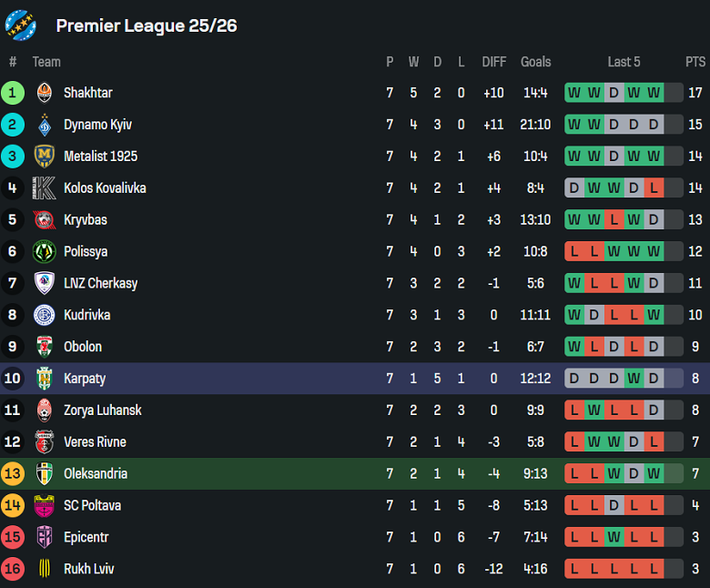710x588 pixels.
Task: Sort table by the DIFF column header
Action: [493, 62]
